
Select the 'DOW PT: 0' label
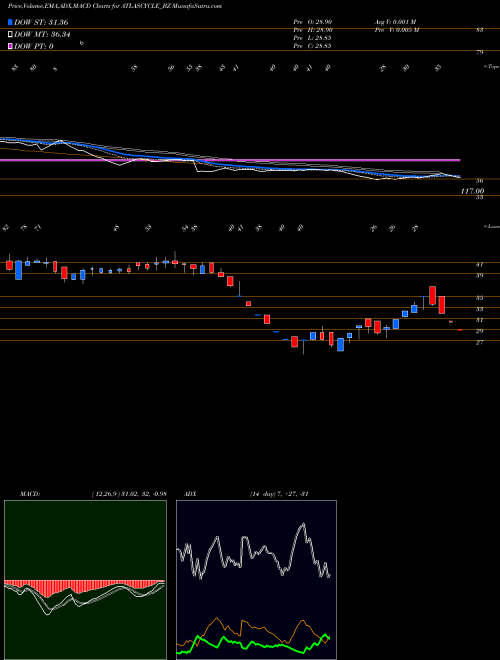tap(33, 46)
